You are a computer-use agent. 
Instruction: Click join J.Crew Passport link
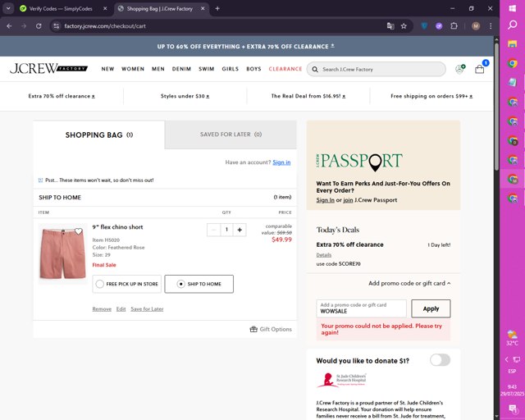(x=348, y=200)
